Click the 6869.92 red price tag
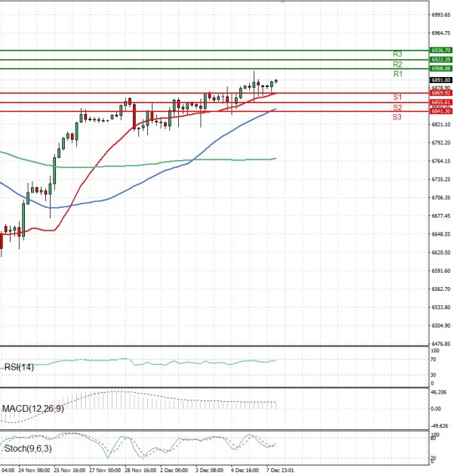This screenshot has width=453, height=476. tap(441, 93)
